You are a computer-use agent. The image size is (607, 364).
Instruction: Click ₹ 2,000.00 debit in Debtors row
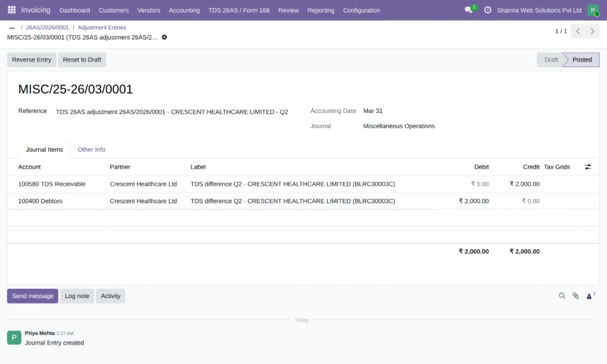point(474,201)
